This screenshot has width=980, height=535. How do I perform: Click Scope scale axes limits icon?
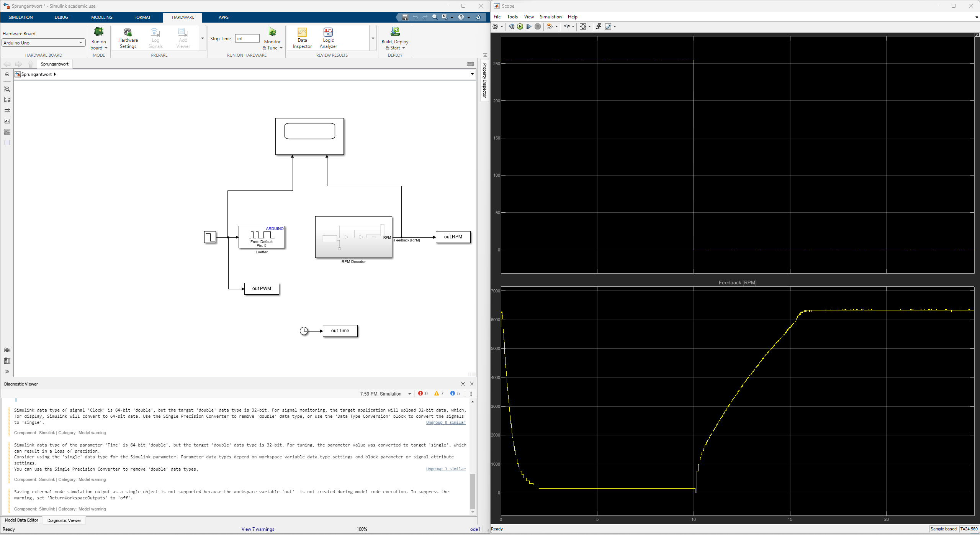click(582, 26)
